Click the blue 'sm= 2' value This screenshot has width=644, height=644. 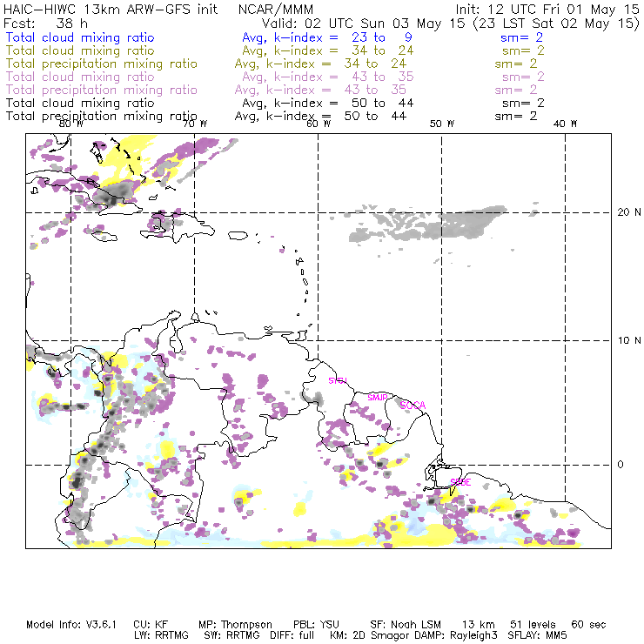pos(521,37)
